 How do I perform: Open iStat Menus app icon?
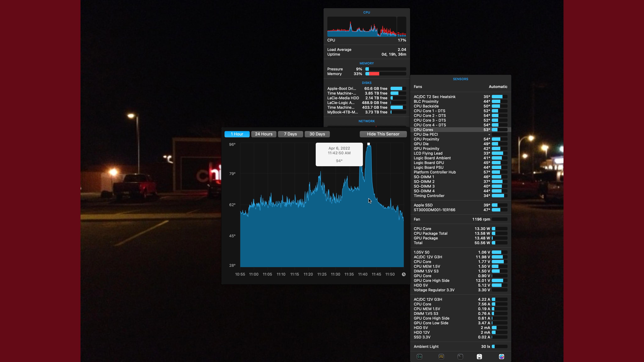tap(501, 357)
